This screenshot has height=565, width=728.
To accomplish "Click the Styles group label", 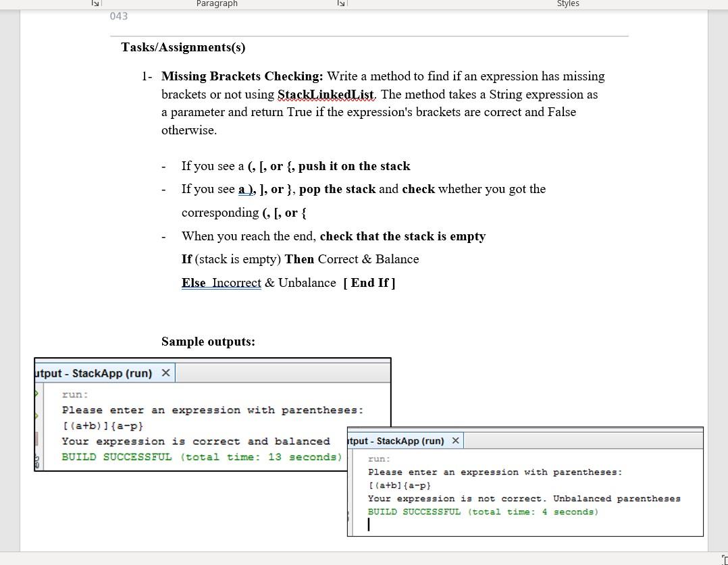I will click(568, 4).
